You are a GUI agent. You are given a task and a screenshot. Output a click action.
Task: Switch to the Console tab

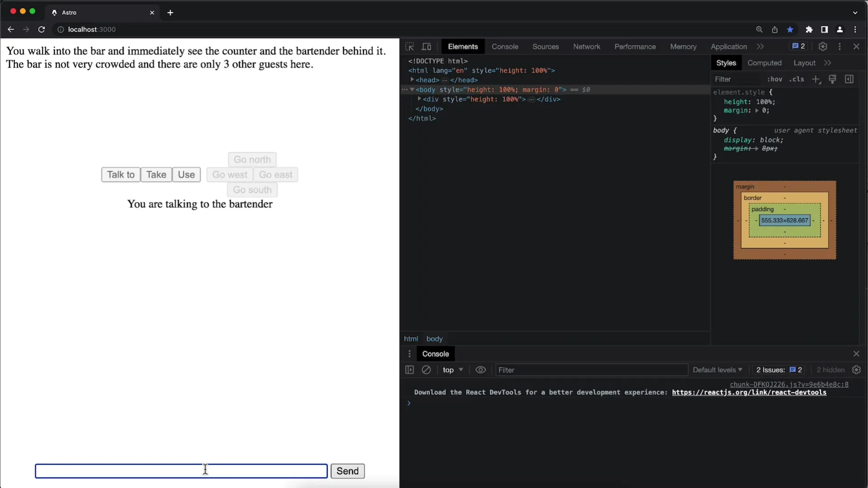(x=505, y=47)
